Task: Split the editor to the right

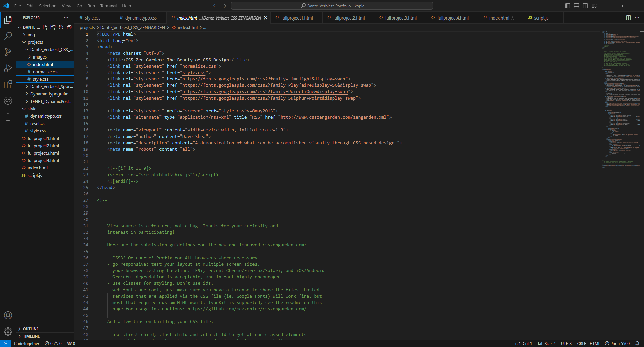Action: click(628, 18)
